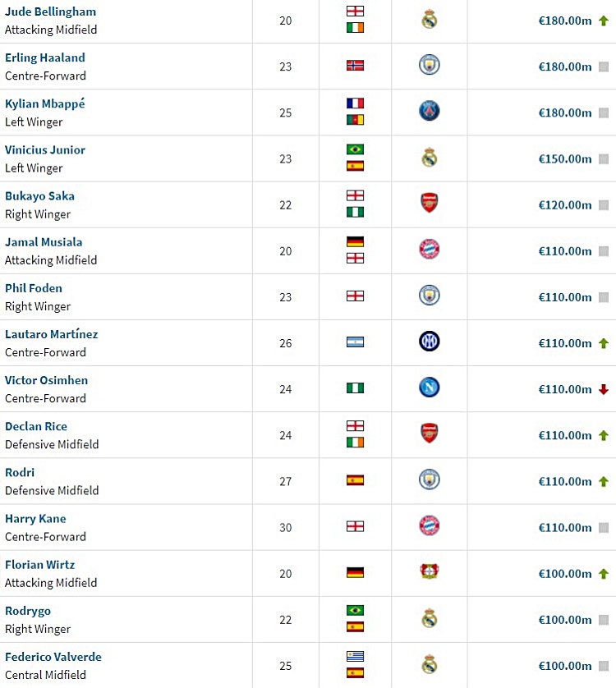This screenshot has width=616, height=688.
Task: Open Declan Rice's €110.00m market value
Action: (564, 435)
